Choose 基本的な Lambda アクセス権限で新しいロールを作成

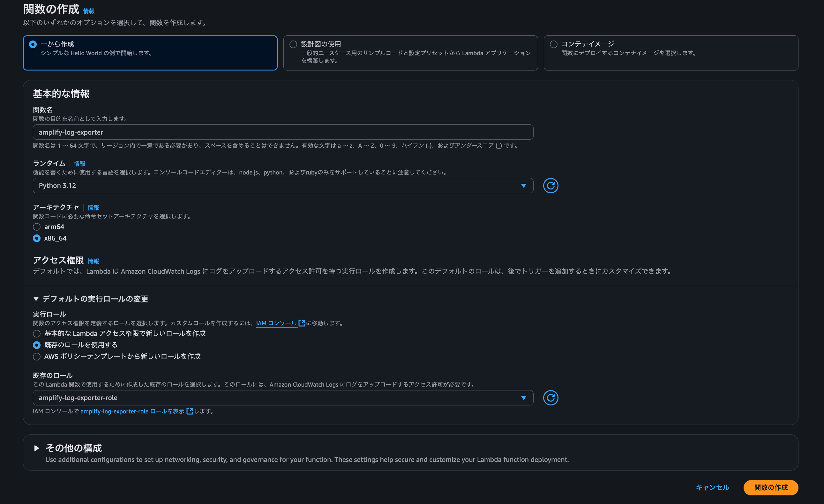point(37,334)
